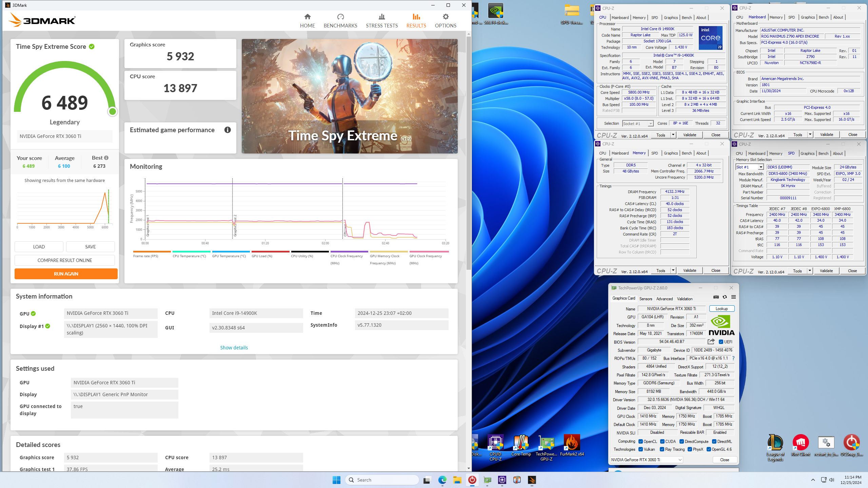The image size is (868, 488).
Task: Click the GPU Load (%) legend color bar
Action: pyautogui.click(x=270, y=251)
